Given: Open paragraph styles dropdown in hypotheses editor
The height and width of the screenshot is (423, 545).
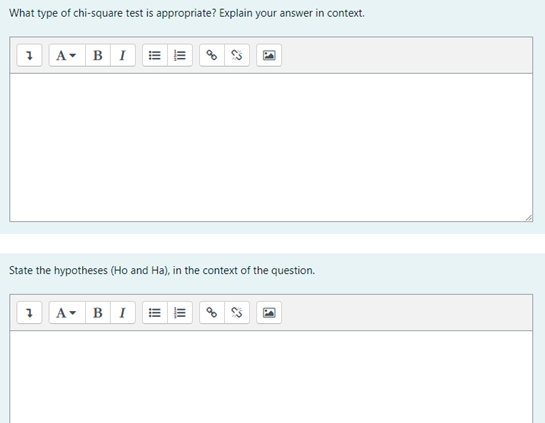Looking at the screenshot, I should point(67,313).
